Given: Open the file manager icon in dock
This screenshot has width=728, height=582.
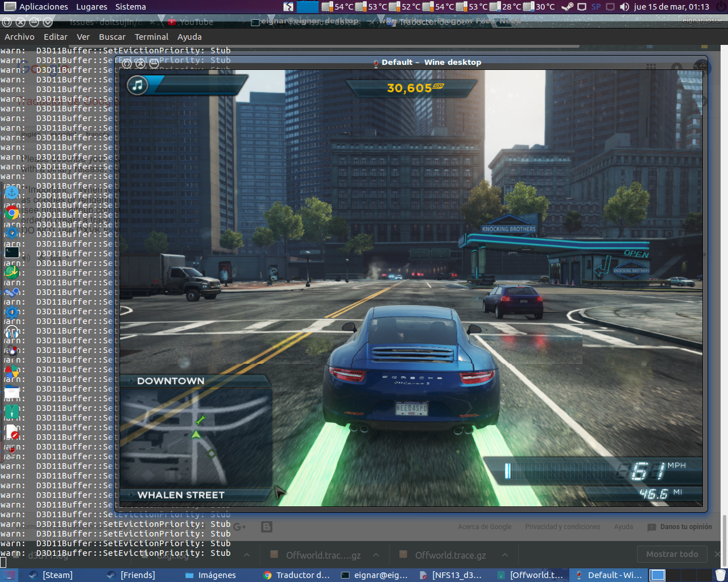Looking at the screenshot, I should [12, 392].
